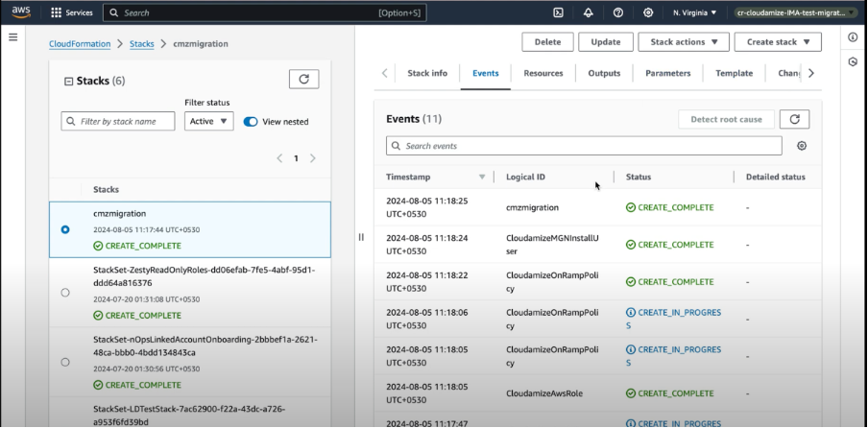The height and width of the screenshot is (428, 868).
Task: Open the notifications bell
Action: (x=588, y=13)
